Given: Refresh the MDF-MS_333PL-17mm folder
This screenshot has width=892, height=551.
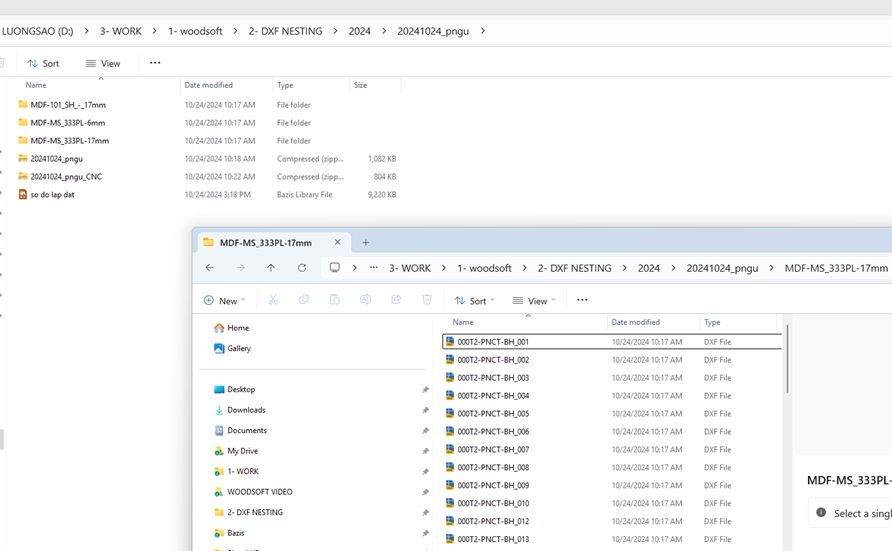Looking at the screenshot, I should [x=302, y=268].
